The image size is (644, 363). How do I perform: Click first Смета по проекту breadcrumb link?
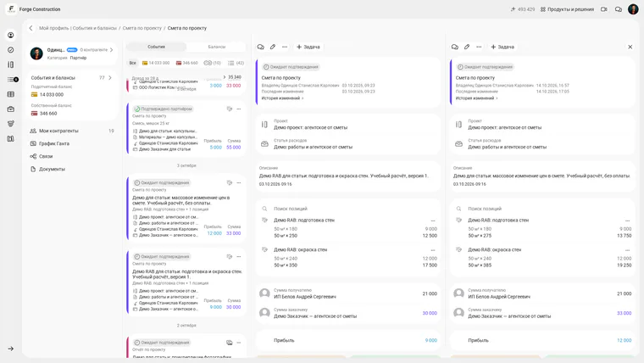pos(142,28)
